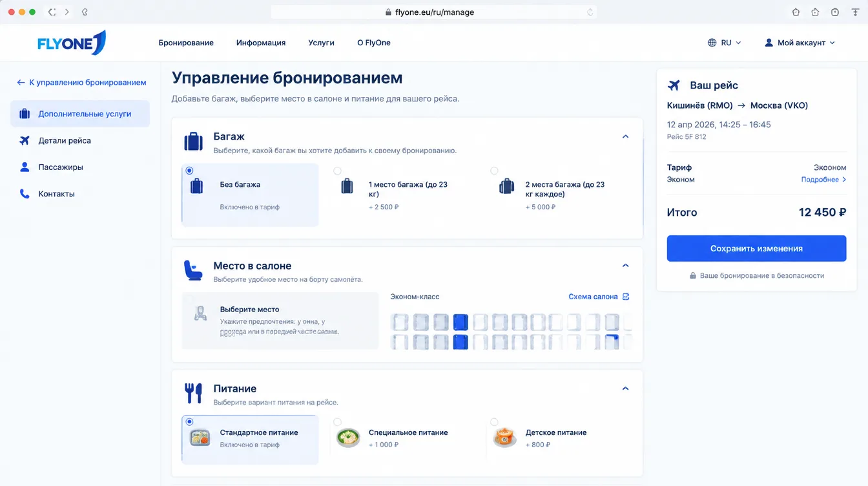Open the RU language dropdown
This screenshot has width=868, height=486.
click(x=725, y=43)
